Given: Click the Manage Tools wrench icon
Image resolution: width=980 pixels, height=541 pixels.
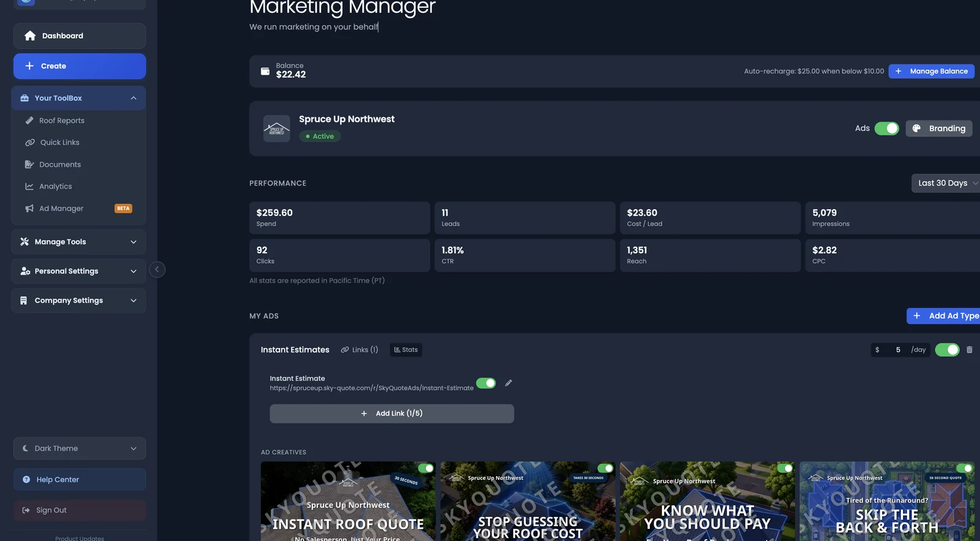Looking at the screenshot, I should 24,242.
